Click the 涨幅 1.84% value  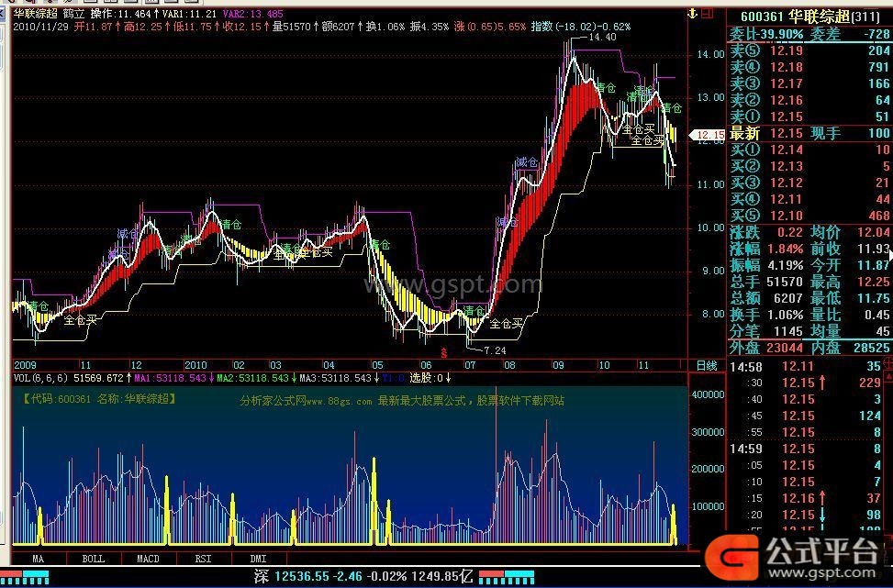click(x=785, y=249)
